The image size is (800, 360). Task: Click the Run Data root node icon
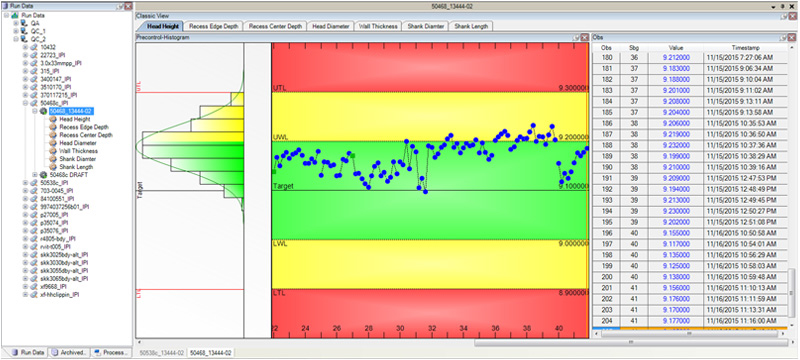[15, 16]
